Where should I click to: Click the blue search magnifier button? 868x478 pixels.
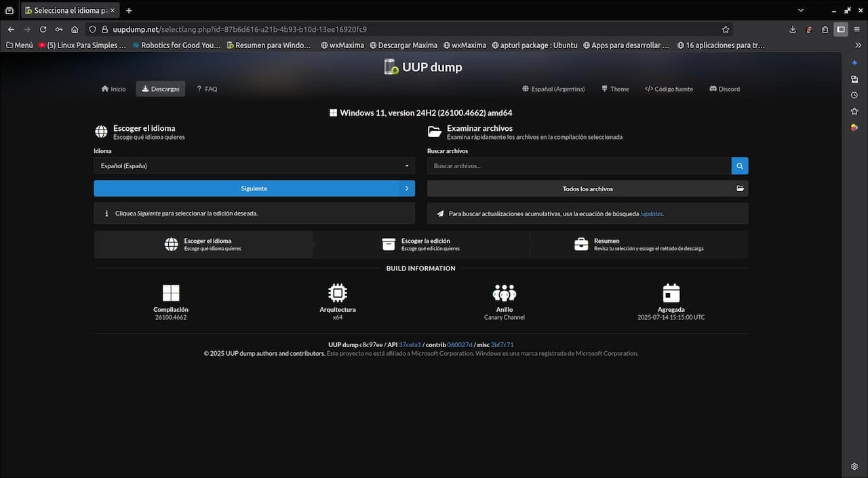point(739,165)
